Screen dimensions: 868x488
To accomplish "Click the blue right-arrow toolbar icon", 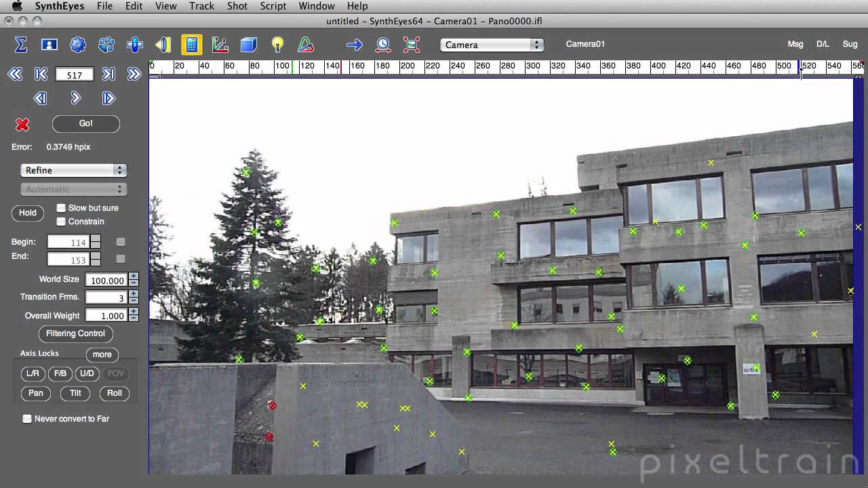I will point(355,45).
